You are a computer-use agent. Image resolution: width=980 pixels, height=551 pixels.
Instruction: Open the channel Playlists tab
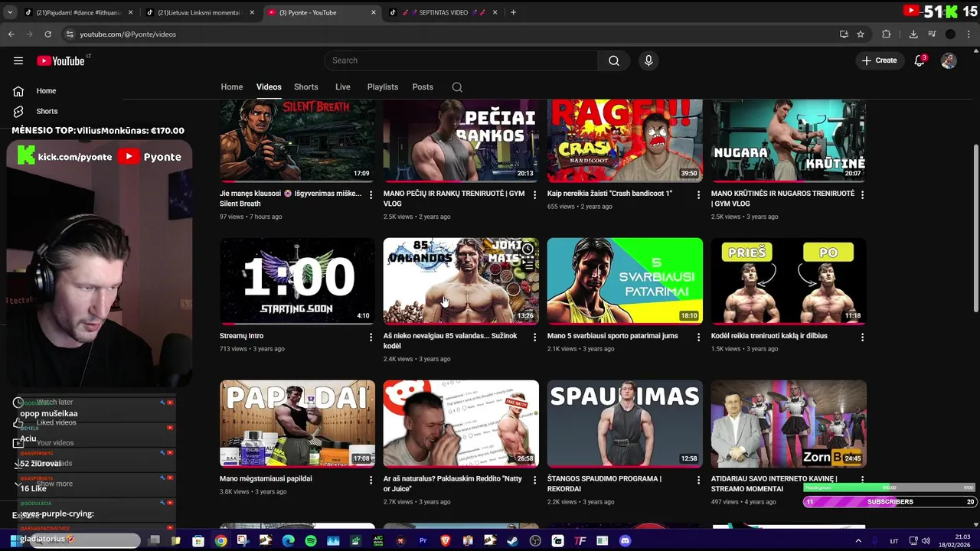pos(383,87)
